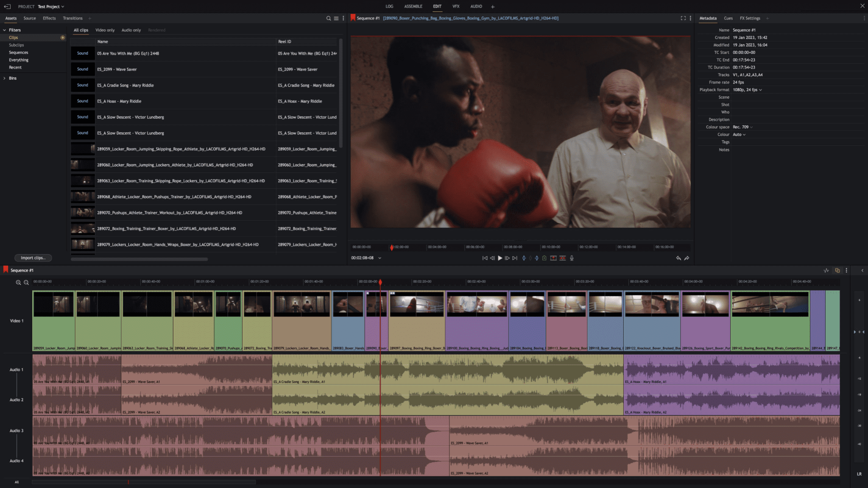Add a cue marker using the green icon
This screenshot has width=868, height=488.
(544, 258)
